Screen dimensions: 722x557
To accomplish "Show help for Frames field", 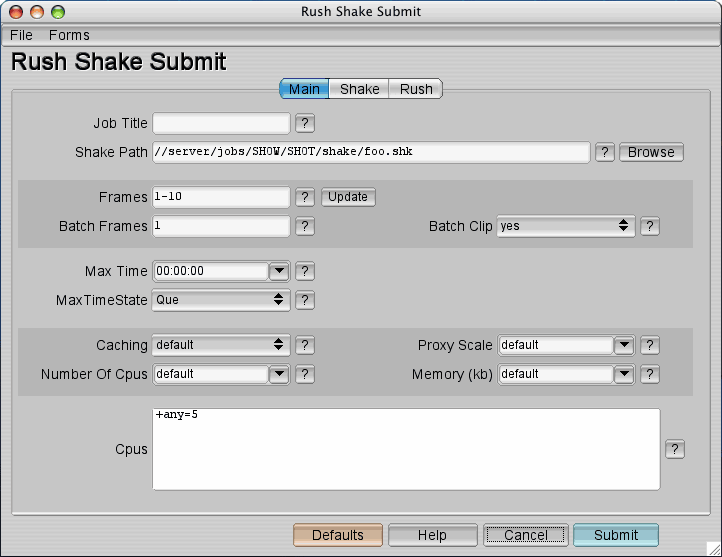I will point(304,197).
